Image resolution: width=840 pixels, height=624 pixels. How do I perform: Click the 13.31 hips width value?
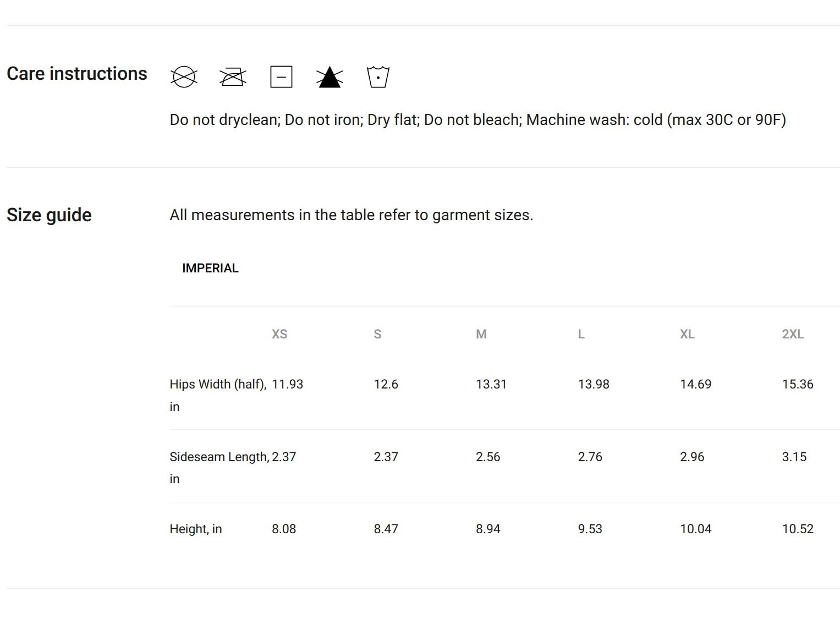(x=491, y=384)
